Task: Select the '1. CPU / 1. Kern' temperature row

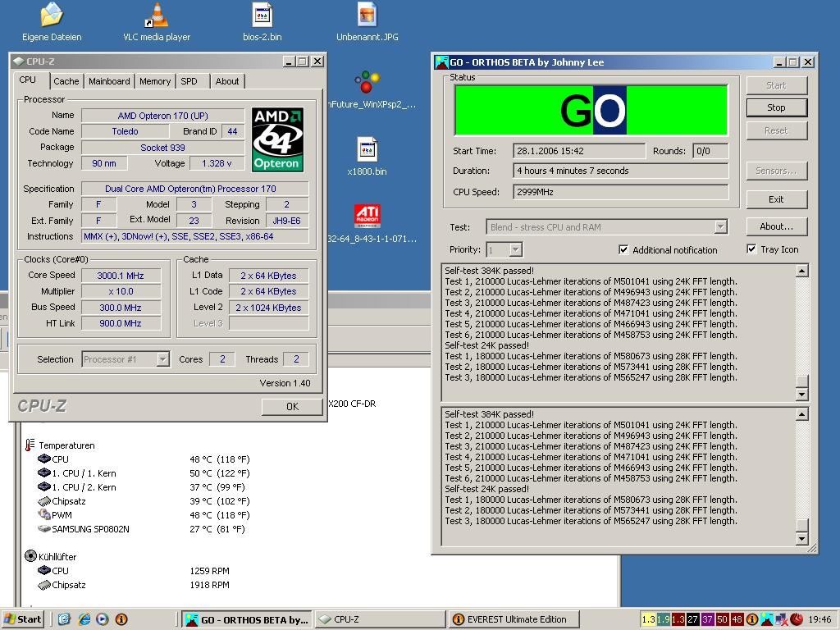Action: (144, 473)
